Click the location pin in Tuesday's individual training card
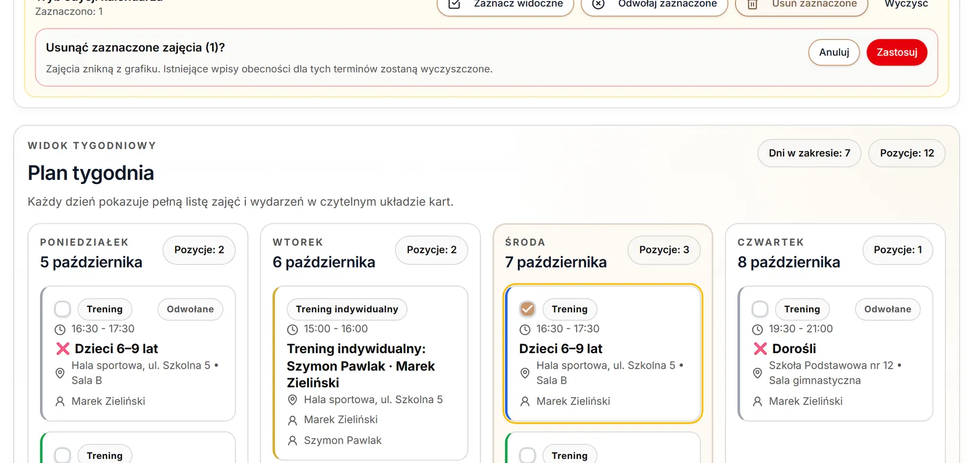980x463 pixels. click(292, 400)
